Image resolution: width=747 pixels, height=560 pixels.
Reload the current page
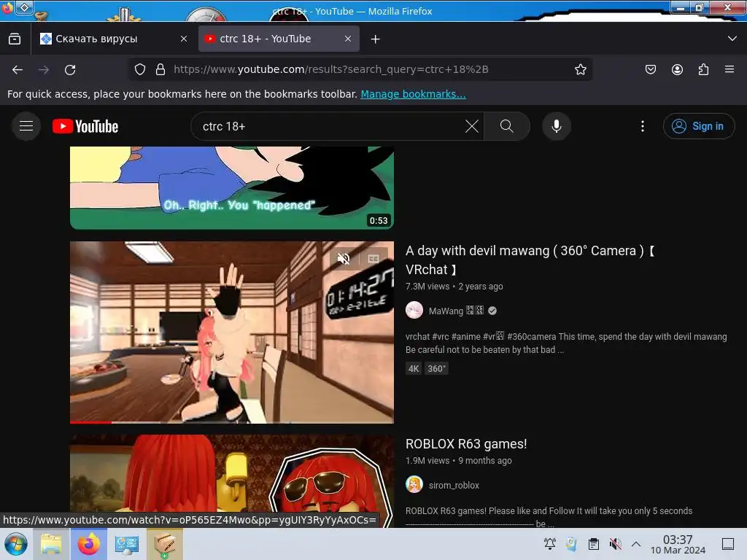[x=70, y=70]
